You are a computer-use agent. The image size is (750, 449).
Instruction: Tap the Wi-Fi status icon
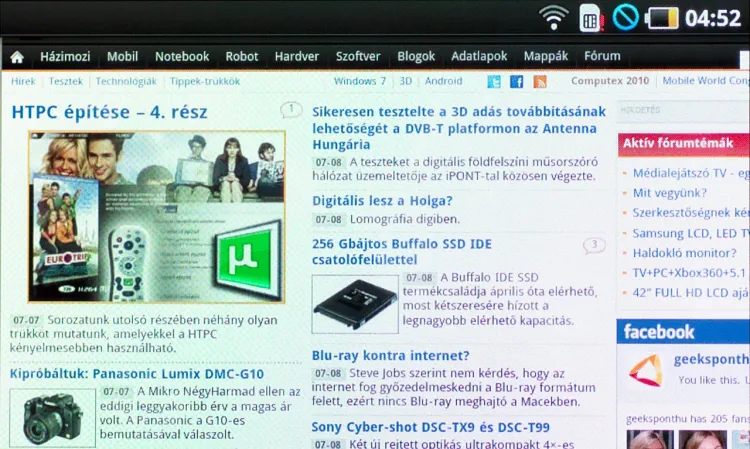coord(553,18)
